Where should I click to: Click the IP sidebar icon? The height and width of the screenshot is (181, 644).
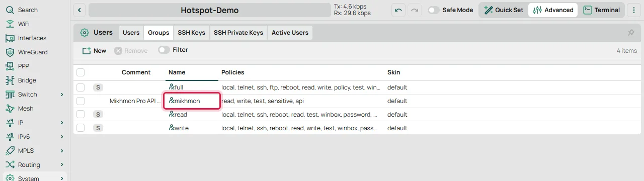pos(10,123)
